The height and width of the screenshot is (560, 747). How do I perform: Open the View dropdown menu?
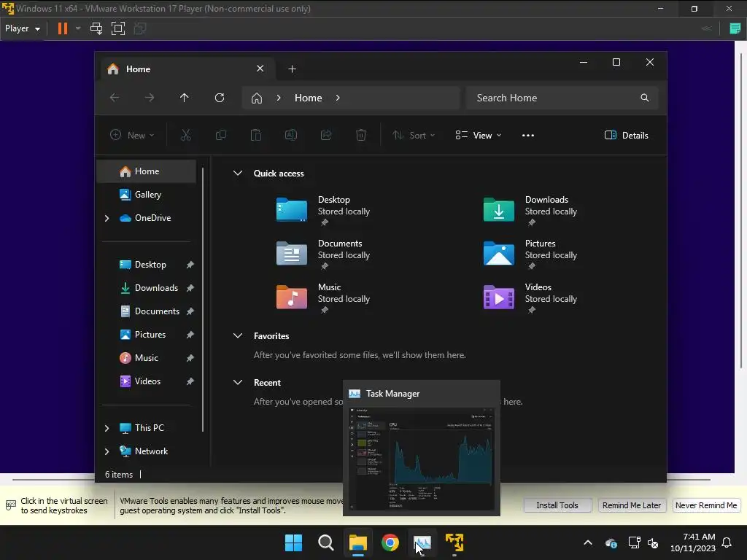point(479,135)
